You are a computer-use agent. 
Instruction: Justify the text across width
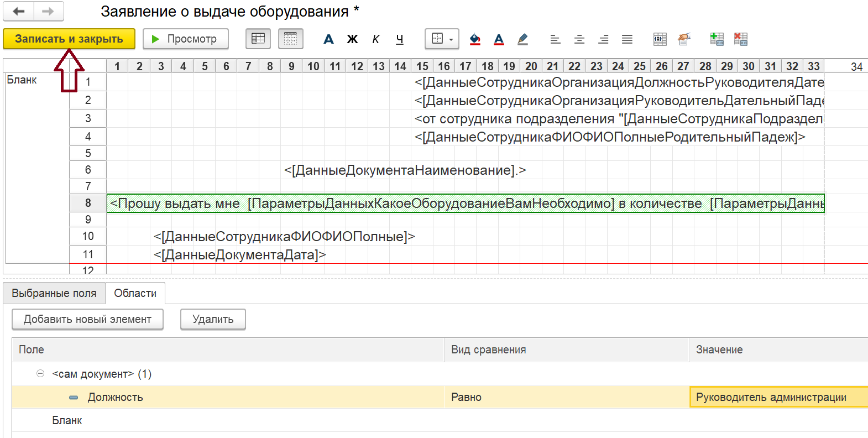pyautogui.click(x=627, y=39)
